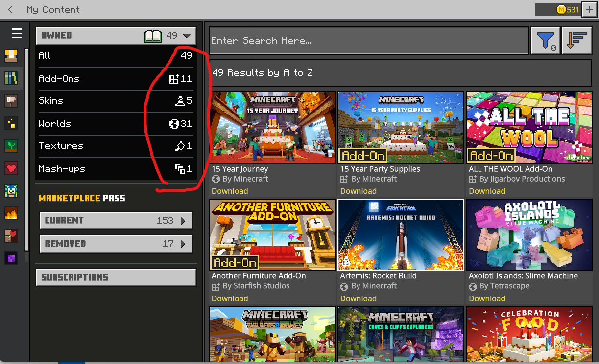Filter owned content by Worlds
Screen dimensions: 599x364
(x=116, y=123)
